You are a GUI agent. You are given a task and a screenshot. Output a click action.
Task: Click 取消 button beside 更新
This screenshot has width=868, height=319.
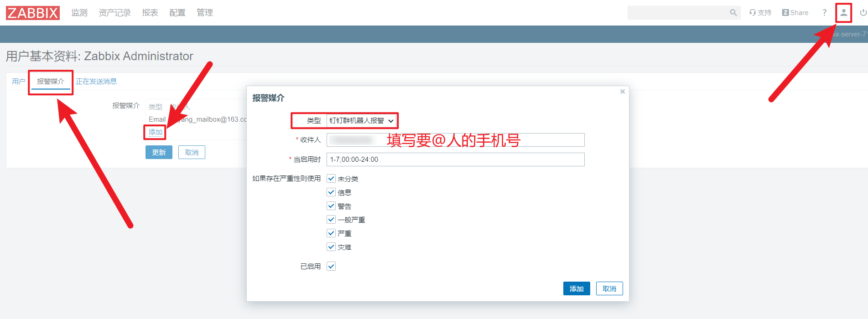tap(192, 152)
